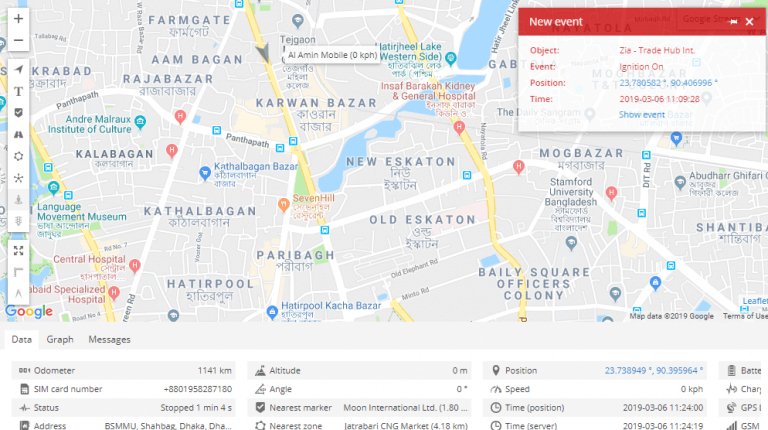Toggle clusters asterisk icon

(x=18, y=178)
